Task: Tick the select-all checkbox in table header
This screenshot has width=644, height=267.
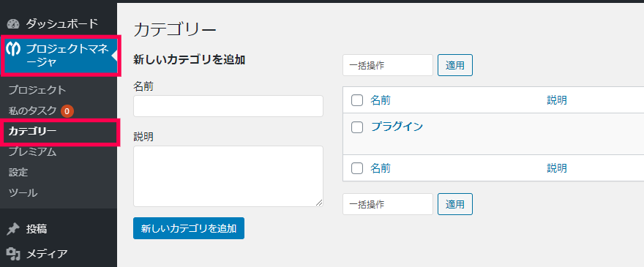Action: (357, 100)
